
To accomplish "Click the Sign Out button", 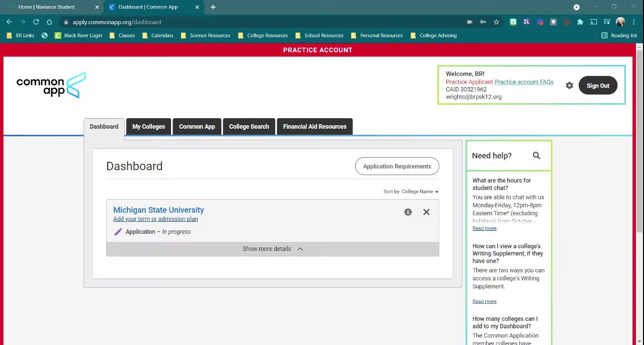I will [598, 85].
